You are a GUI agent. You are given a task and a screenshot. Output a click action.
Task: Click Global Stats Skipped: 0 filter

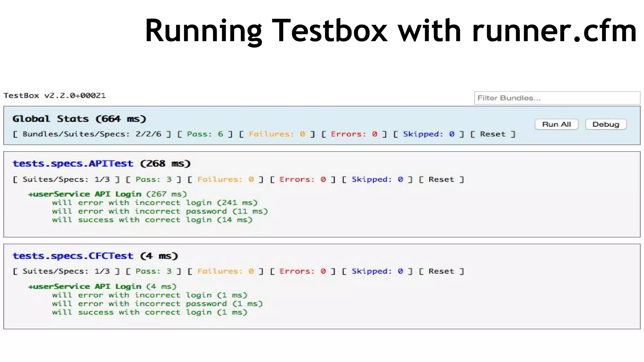coord(428,134)
